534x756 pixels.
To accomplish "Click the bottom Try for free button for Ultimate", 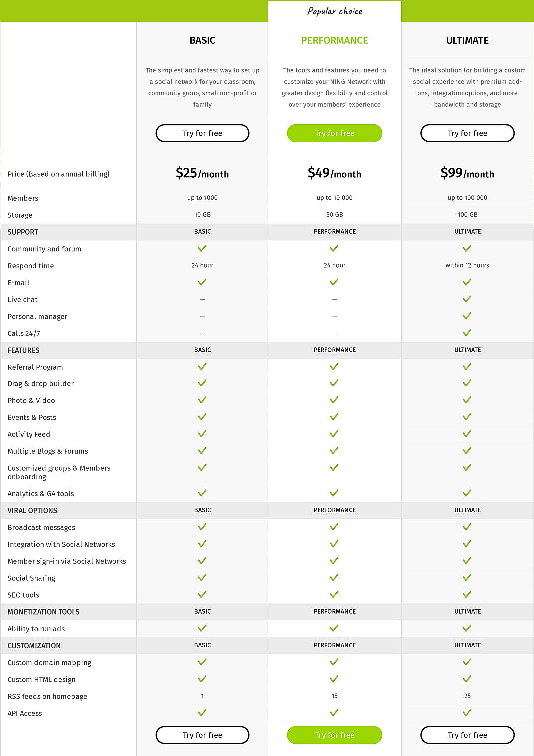I will tap(467, 735).
